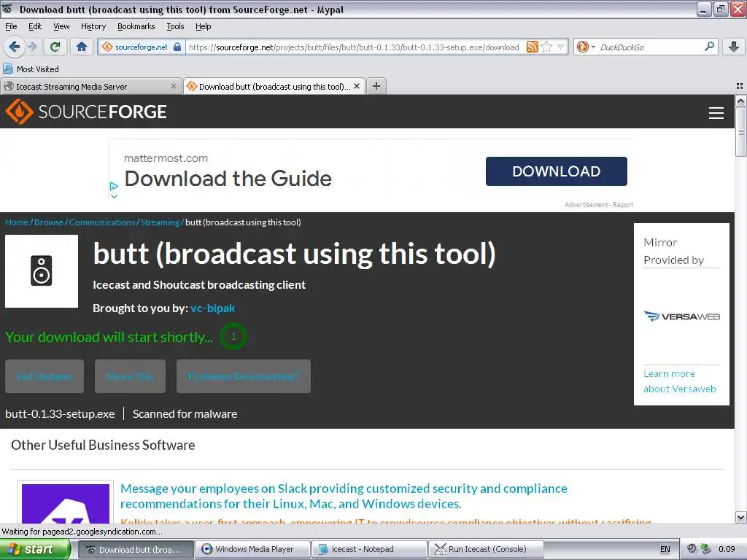
Task: Open the SourceForge hamburger menu
Action: click(716, 113)
